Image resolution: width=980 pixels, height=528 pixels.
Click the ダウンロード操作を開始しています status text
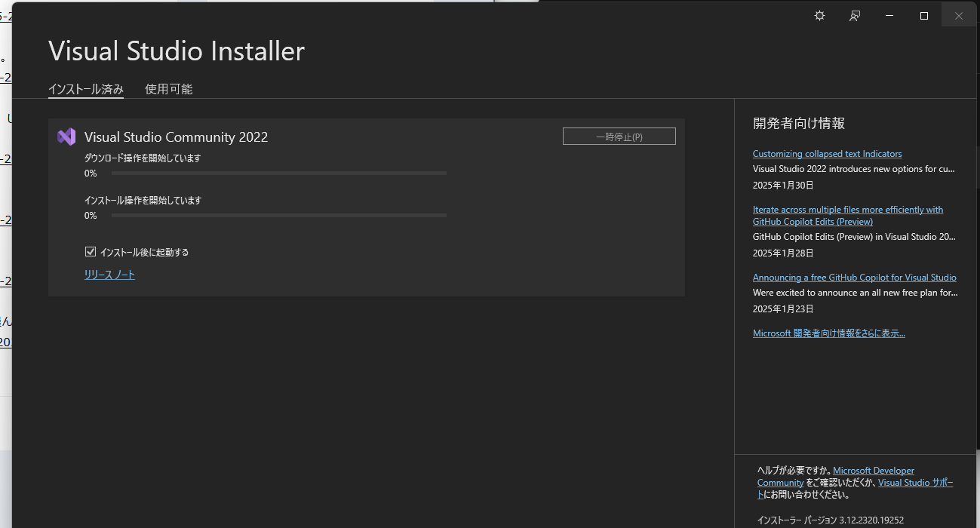143,158
